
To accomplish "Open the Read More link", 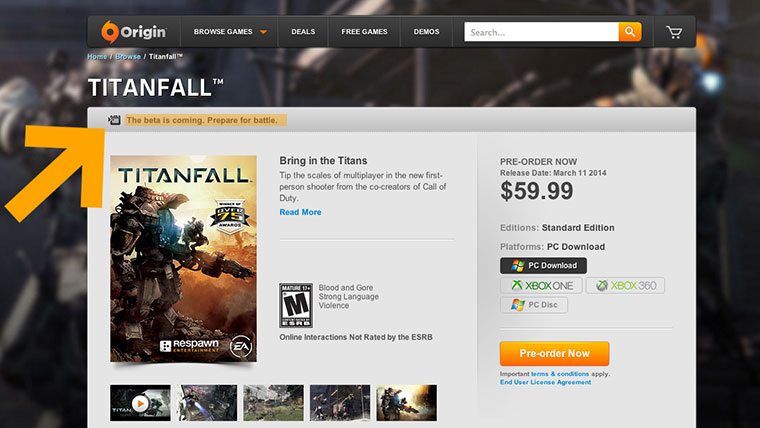I will click(300, 212).
